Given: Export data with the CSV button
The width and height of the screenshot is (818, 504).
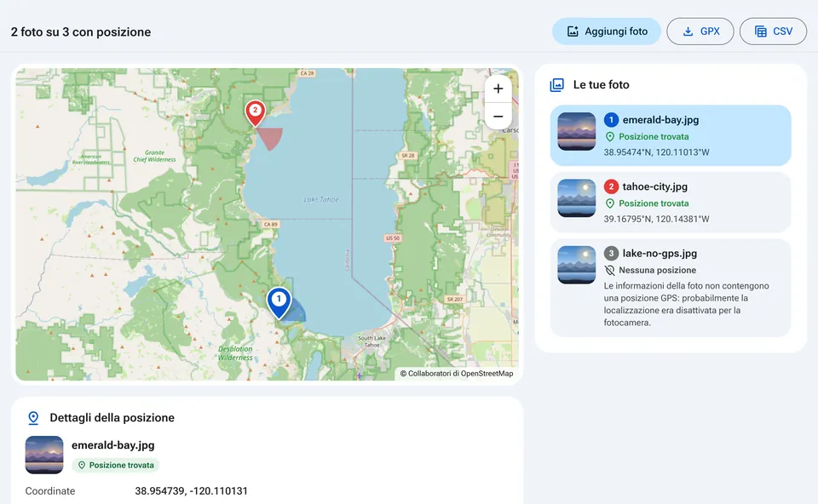Looking at the screenshot, I should tap(773, 31).
